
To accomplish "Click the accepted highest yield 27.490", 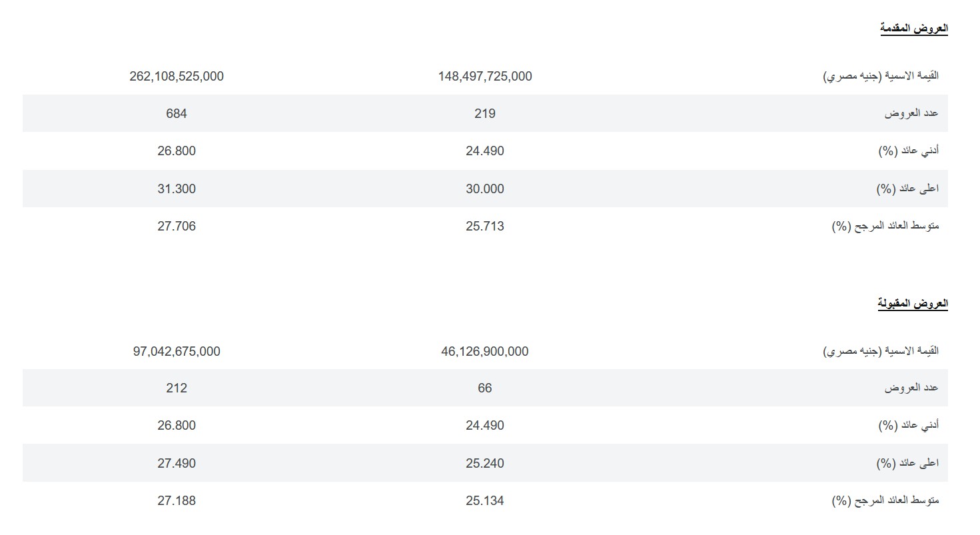I will coord(177,463).
